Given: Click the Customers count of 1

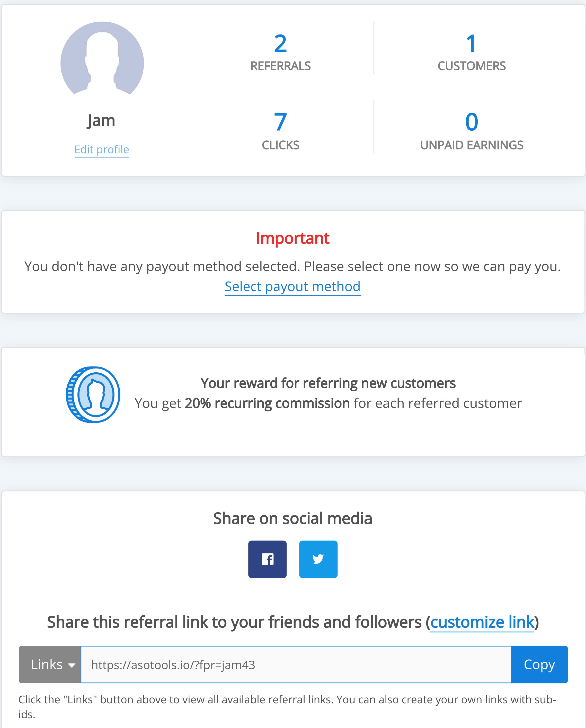Looking at the screenshot, I should point(471,44).
